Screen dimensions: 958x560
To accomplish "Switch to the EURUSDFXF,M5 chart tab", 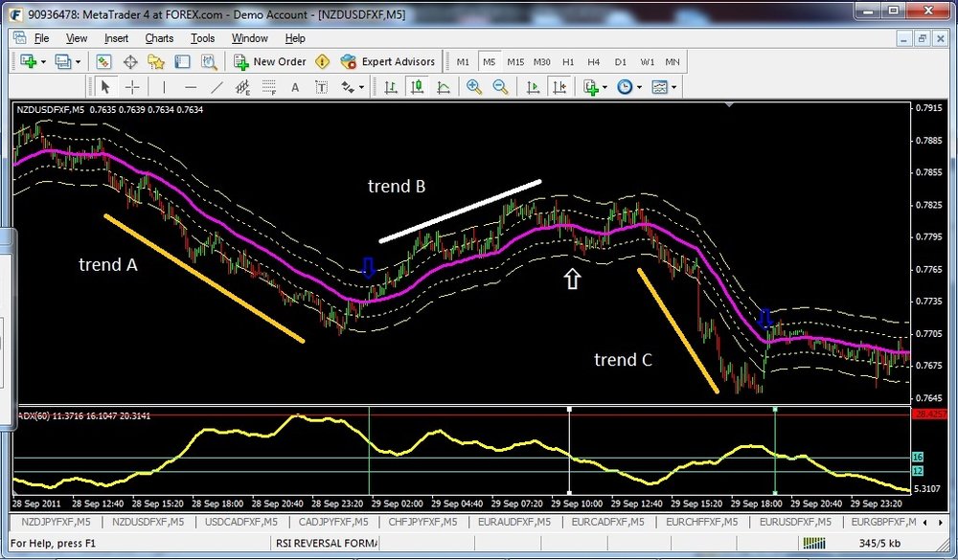I will click(x=795, y=522).
